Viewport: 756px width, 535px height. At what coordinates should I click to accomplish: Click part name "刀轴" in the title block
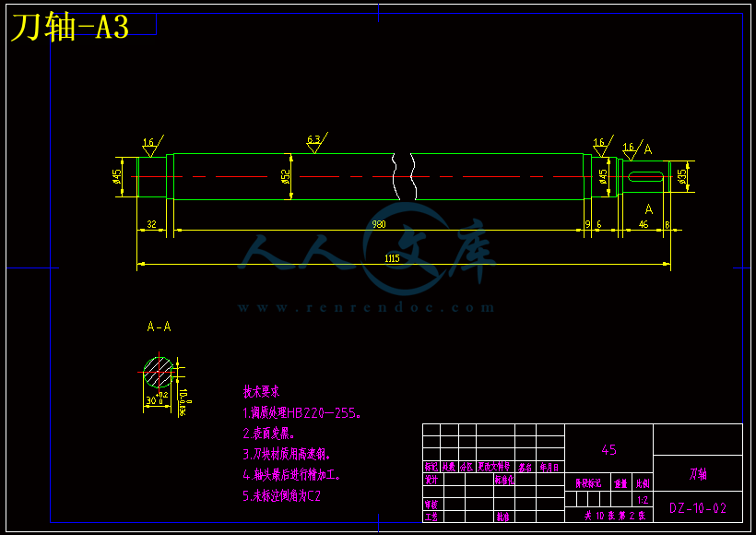tap(698, 474)
